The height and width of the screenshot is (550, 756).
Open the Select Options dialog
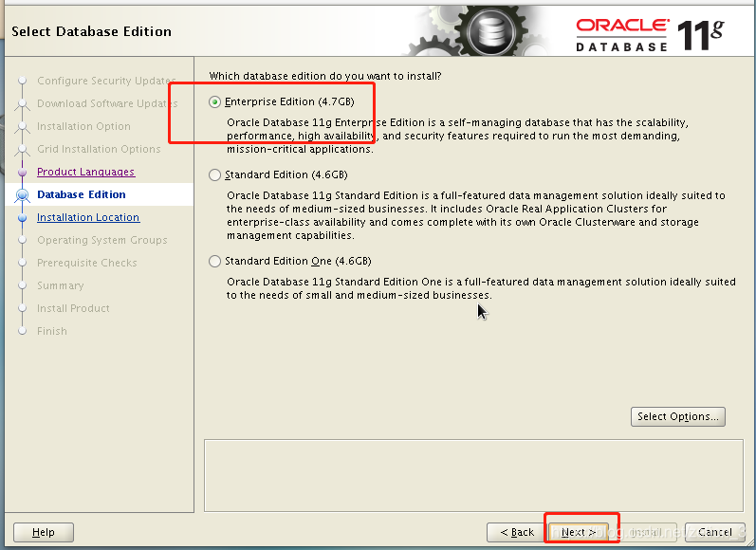pyautogui.click(x=678, y=416)
